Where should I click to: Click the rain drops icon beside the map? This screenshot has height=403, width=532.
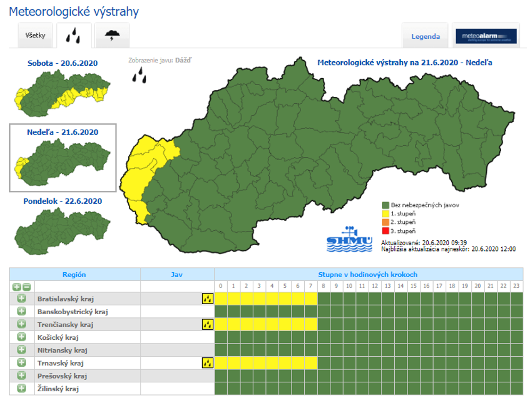[139, 75]
